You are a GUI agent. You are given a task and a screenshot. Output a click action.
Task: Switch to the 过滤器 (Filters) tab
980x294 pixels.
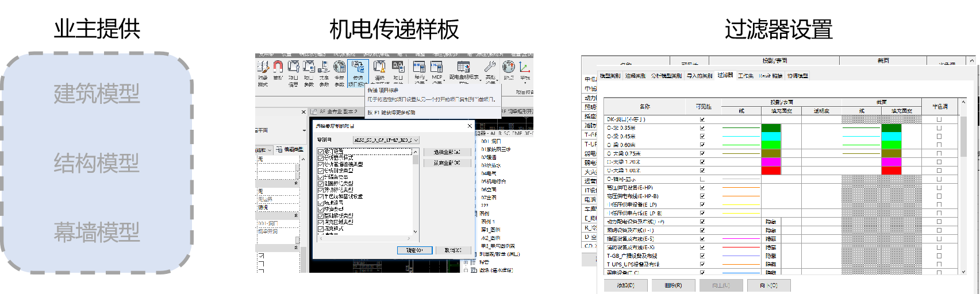pyautogui.click(x=725, y=75)
